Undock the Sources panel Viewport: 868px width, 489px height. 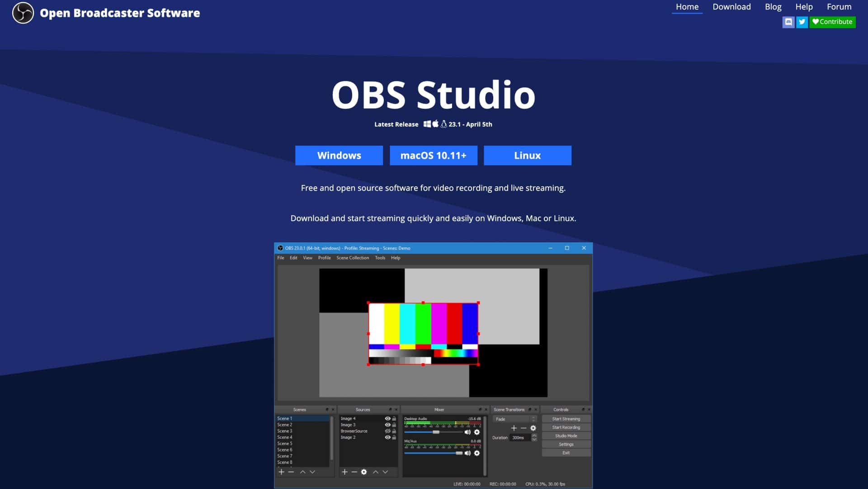point(390,409)
